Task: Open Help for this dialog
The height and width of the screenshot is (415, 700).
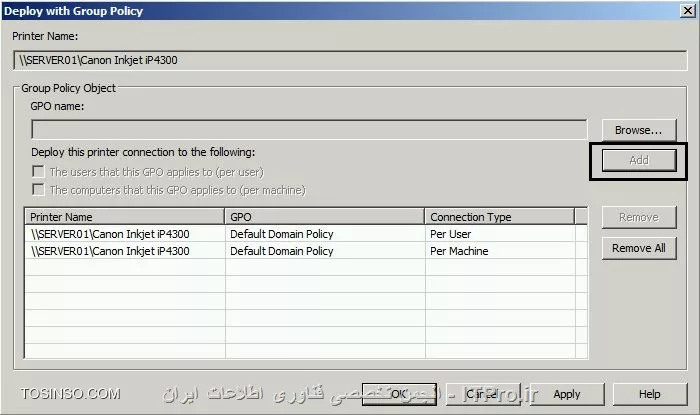Action: [x=650, y=394]
